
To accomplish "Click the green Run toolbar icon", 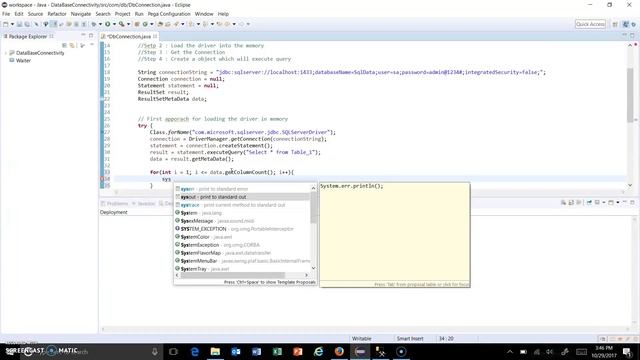I will pos(108,24).
